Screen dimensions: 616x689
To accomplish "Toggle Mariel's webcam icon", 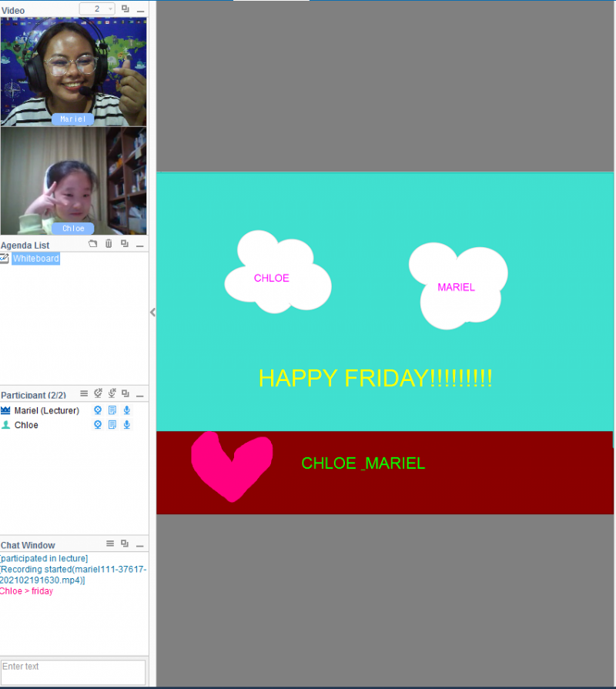I will (98, 410).
